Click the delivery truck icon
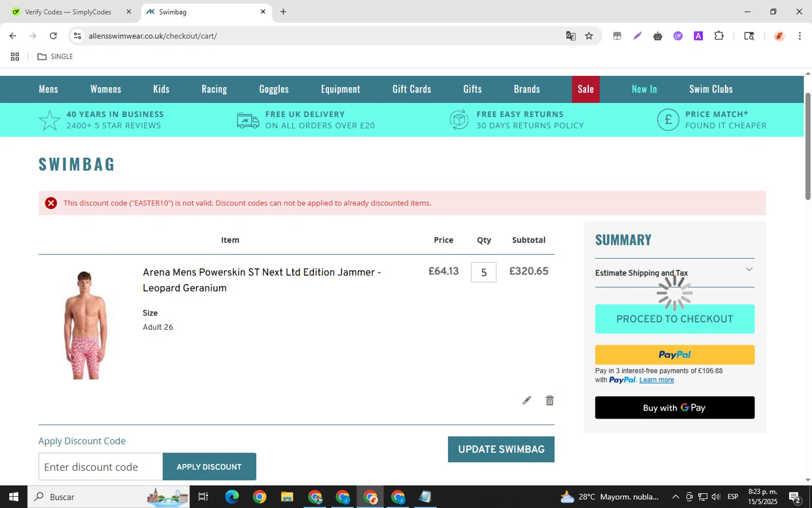 pyautogui.click(x=248, y=120)
